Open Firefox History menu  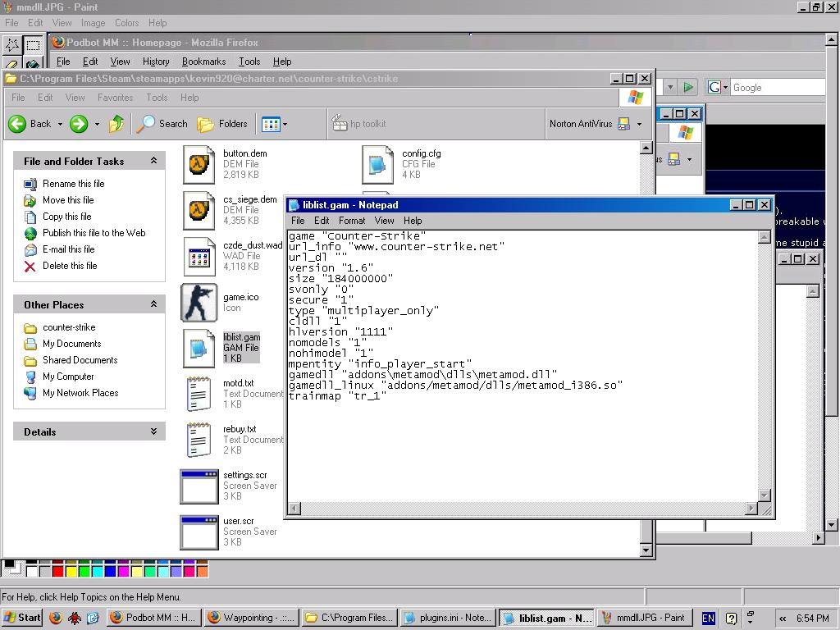(x=156, y=62)
